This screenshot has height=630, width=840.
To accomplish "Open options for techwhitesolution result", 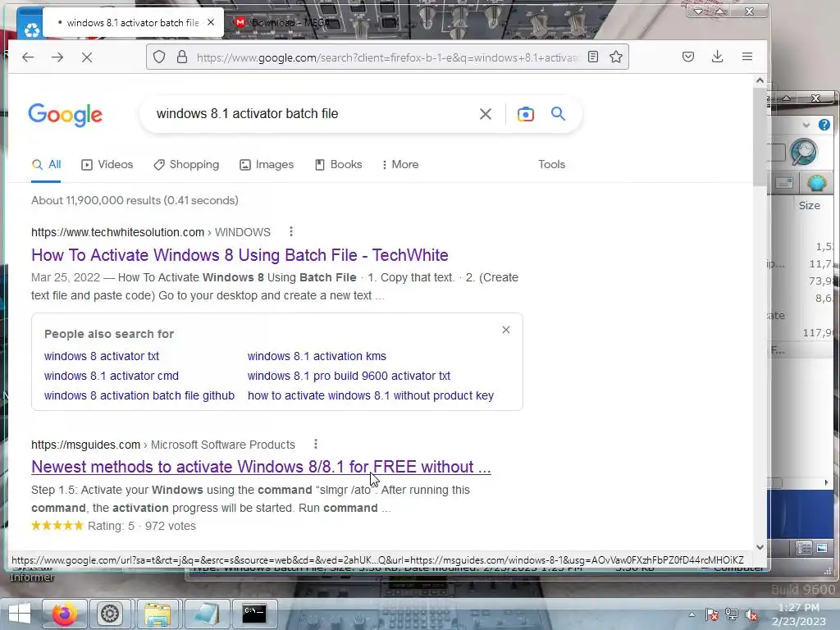I will click(291, 231).
